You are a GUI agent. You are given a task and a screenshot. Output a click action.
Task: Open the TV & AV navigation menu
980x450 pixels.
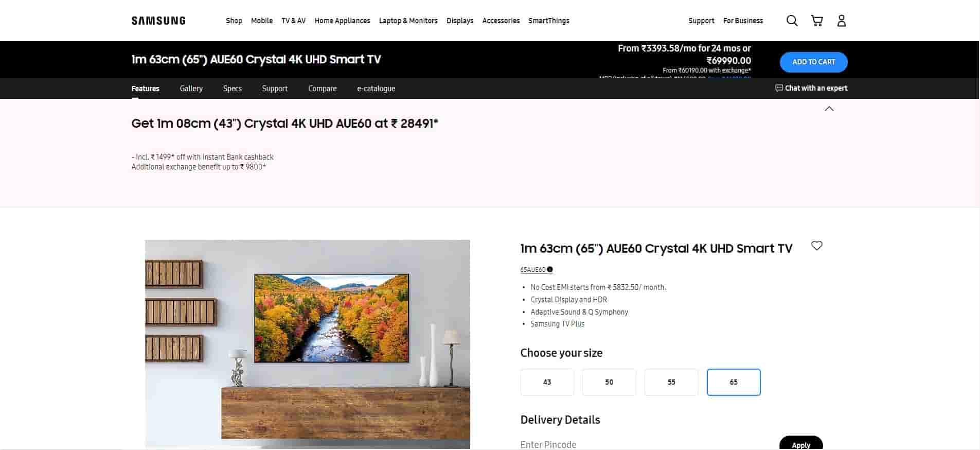coord(293,21)
